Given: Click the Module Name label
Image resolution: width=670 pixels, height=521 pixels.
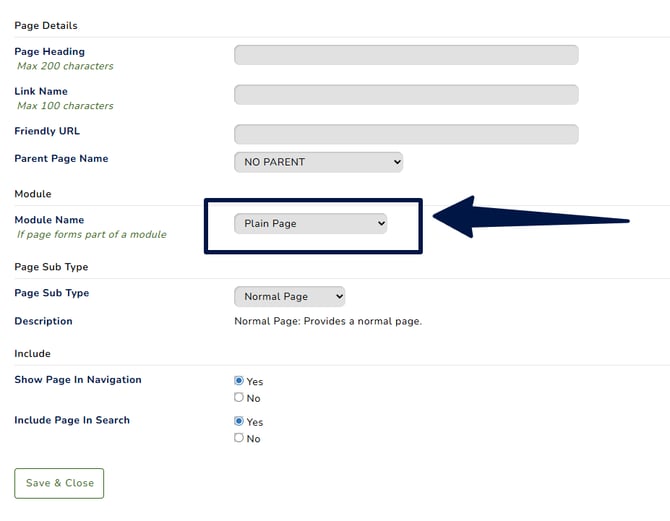Looking at the screenshot, I should (x=49, y=220).
